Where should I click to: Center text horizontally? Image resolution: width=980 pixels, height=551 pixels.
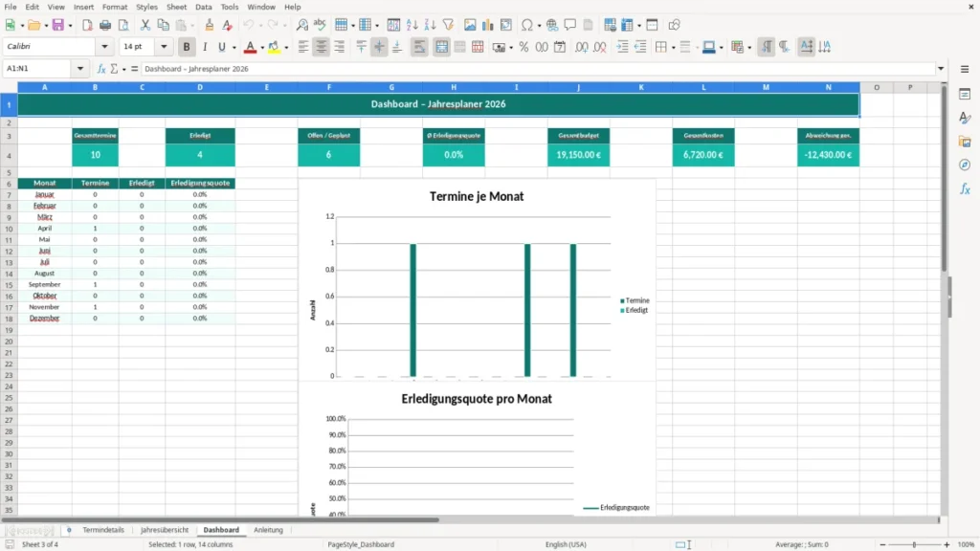coord(322,47)
